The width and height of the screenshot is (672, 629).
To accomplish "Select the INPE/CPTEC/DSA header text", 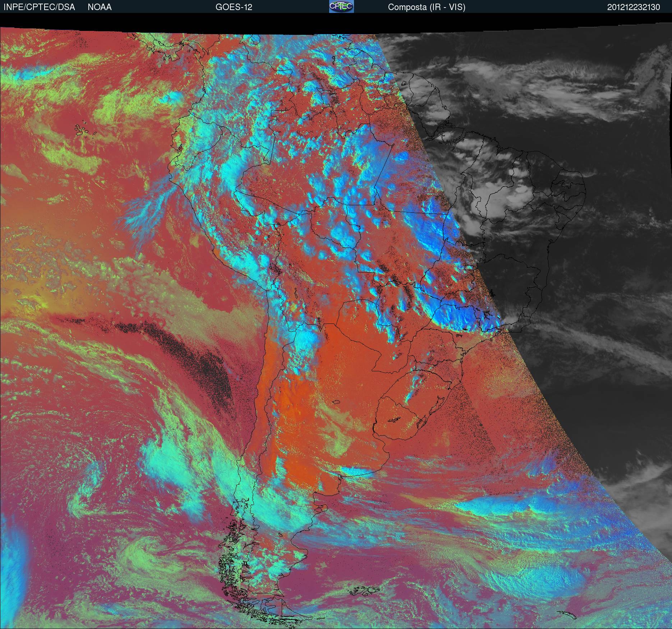I will [x=39, y=7].
